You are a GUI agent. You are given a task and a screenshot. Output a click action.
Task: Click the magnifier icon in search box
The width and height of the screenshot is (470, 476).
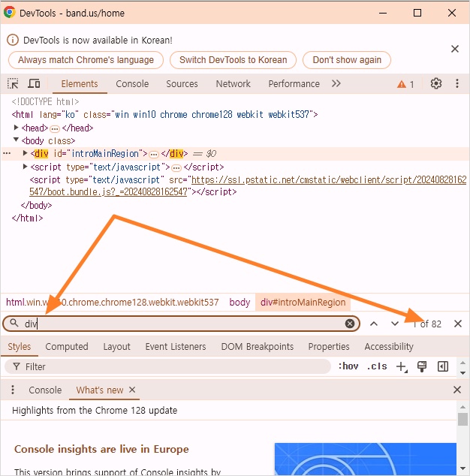click(x=14, y=323)
